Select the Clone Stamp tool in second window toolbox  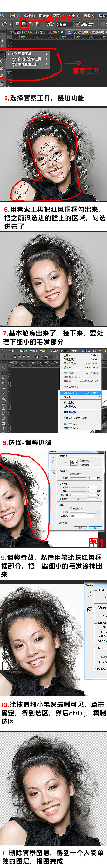tap(4, 409)
